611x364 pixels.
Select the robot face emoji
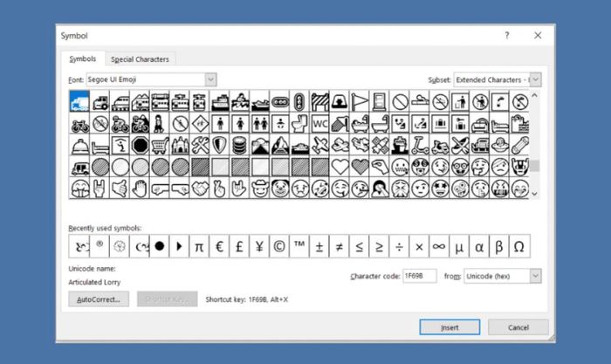[519, 167]
